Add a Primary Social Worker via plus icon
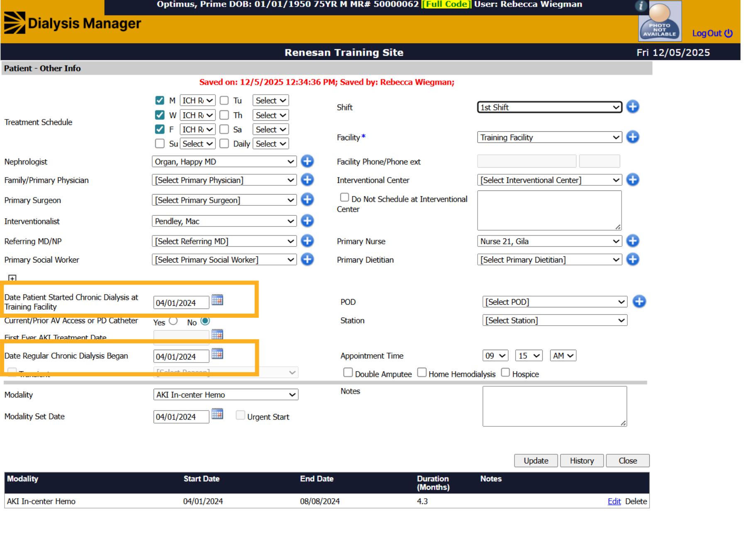Viewport: 746px width, 560px height. (307, 260)
